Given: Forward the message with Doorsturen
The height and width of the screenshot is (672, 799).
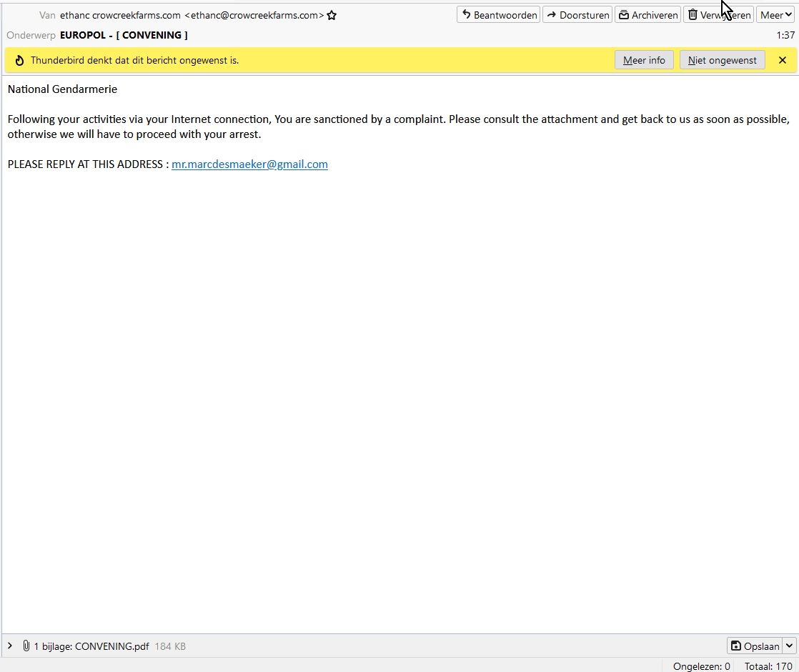Looking at the screenshot, I should [577, 15].
